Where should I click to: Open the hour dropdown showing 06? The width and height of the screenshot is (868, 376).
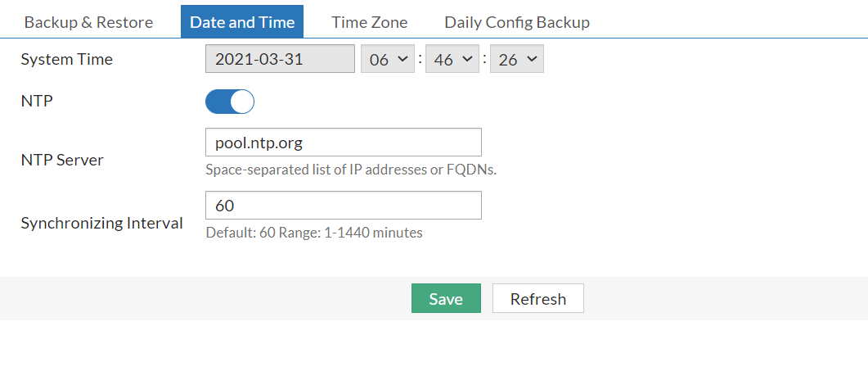[388, 60]
